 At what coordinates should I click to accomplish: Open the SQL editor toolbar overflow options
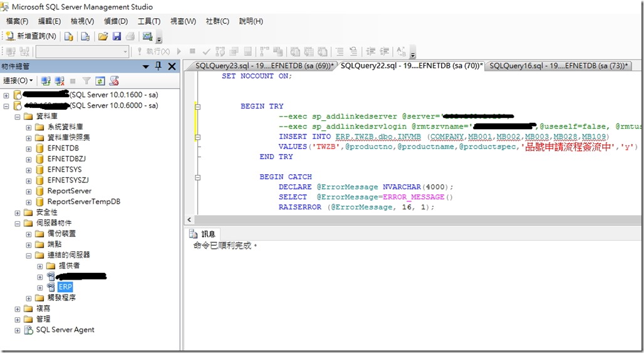tap(413, 53)
